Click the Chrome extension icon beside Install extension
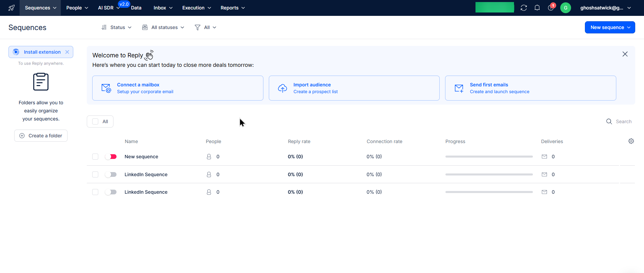This screenshot has height=273, width=644. pos(16,52)
